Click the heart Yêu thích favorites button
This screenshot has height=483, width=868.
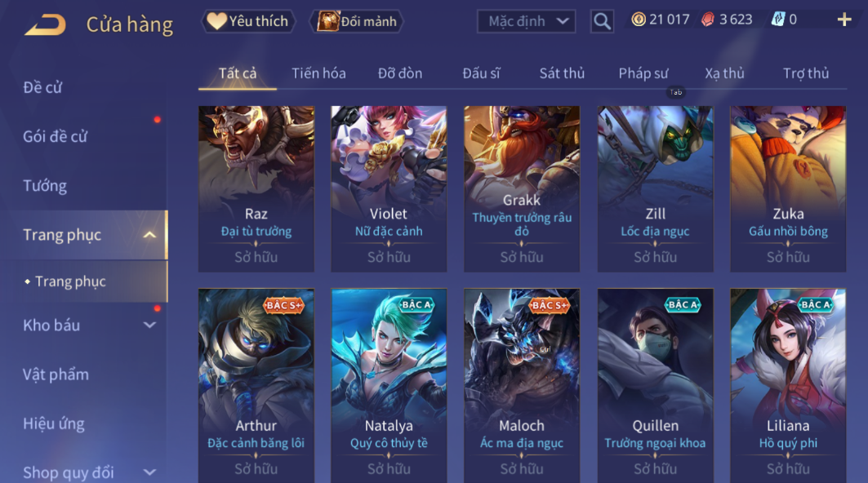(247, 21)
